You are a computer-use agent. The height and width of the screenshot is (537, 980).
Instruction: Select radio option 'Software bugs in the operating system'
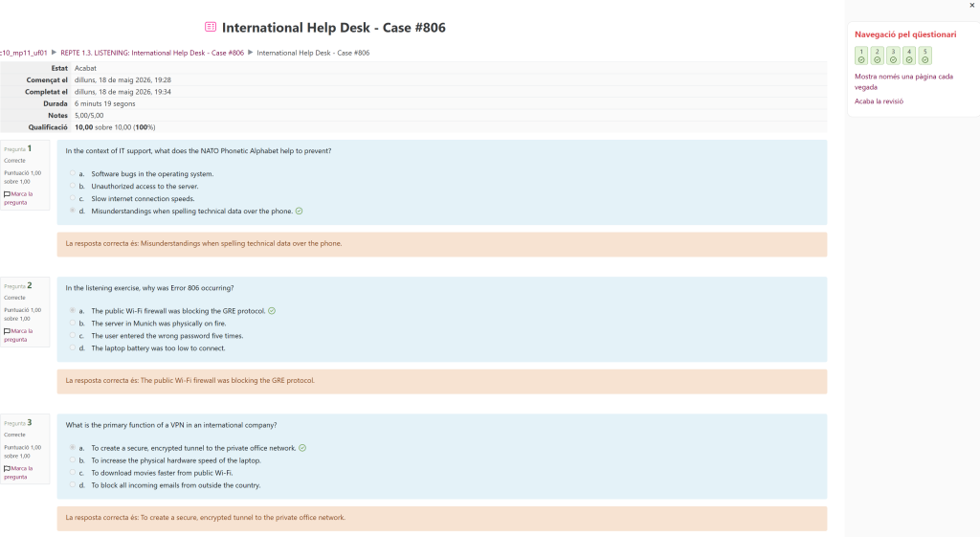(73, 173)
